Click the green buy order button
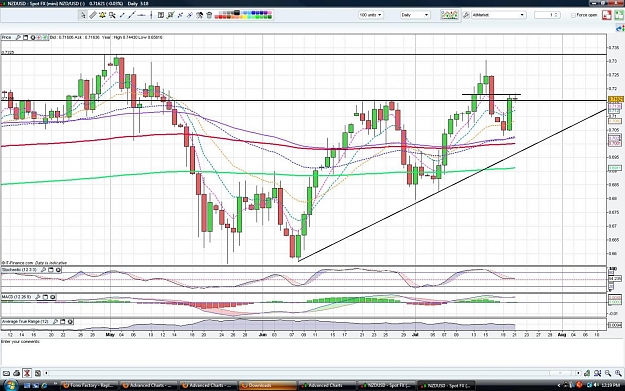The width and height of the screenshot is (625, 391). pyautogui.click(x=619, y=15)
